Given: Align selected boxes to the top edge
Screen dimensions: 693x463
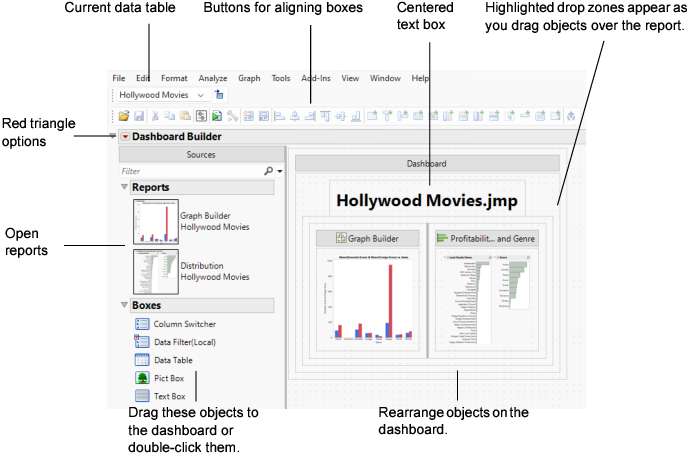Looking at the screenshot, I should click(x=325, y=116).
